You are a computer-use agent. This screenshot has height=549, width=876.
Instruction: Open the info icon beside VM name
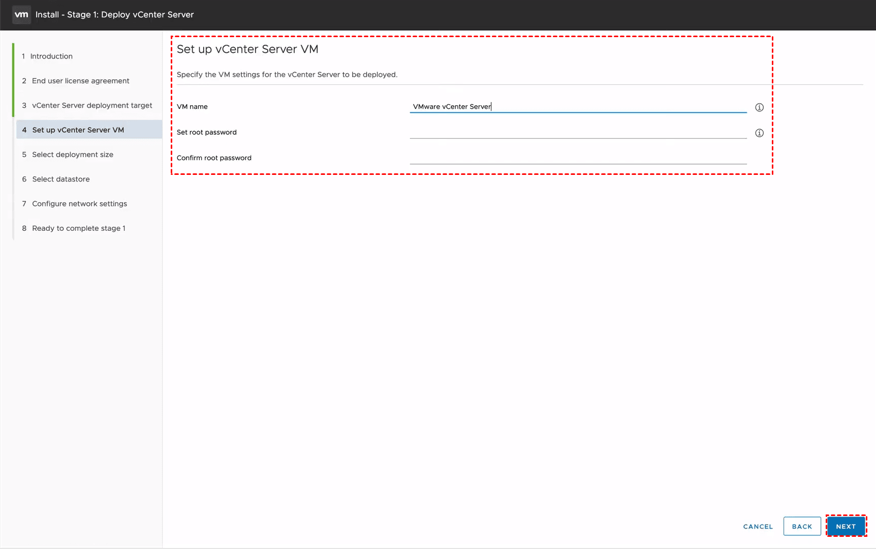(759, 107)
